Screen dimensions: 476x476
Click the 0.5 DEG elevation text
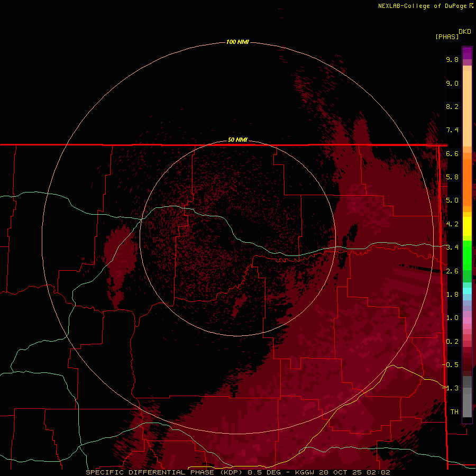click(x=264, y=472)
